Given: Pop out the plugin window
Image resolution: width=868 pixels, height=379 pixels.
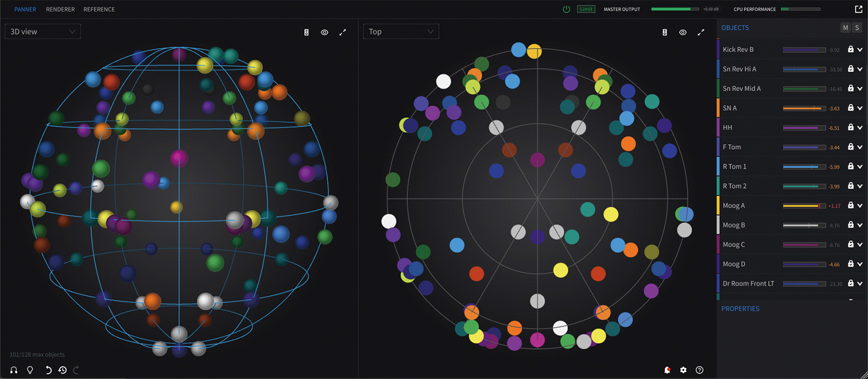Looking at the screenshot, I should 858,9.
